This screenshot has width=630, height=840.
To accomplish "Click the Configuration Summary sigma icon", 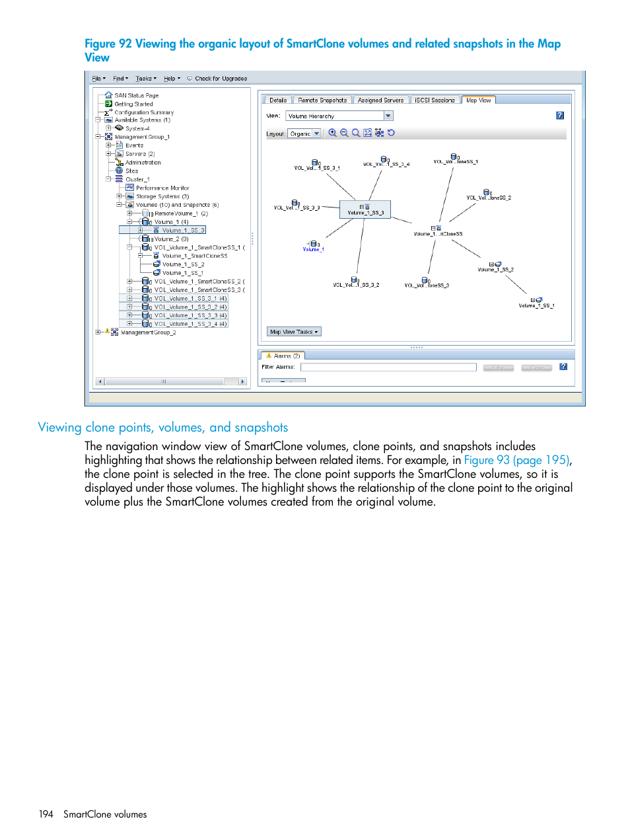I will (108, 112).
